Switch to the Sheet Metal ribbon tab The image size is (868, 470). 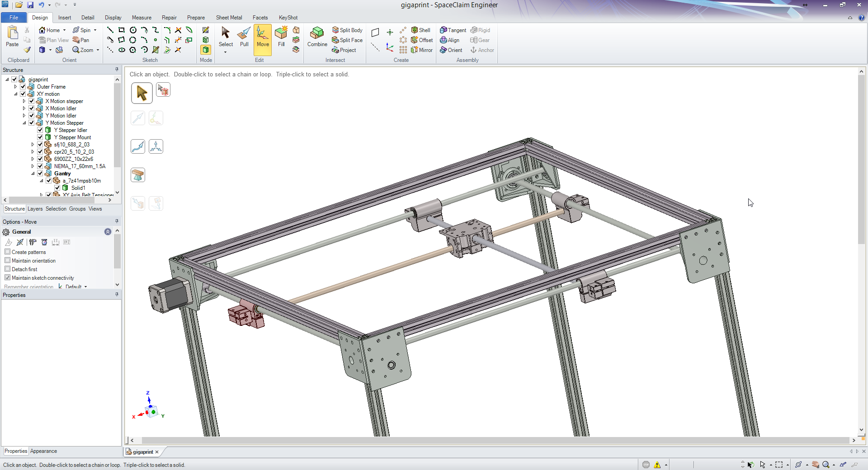pos(229,18)
